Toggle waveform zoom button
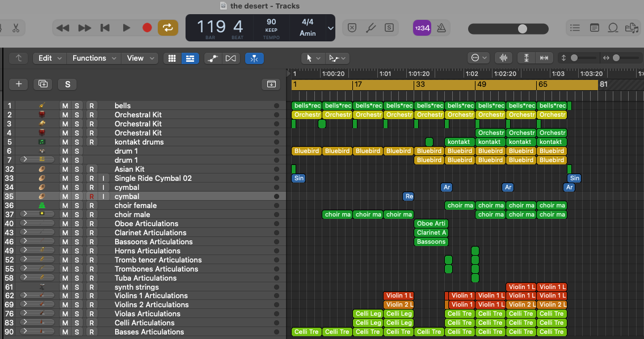Image resolution: width=644 pixels, height=339 pixels. [503, 58]
